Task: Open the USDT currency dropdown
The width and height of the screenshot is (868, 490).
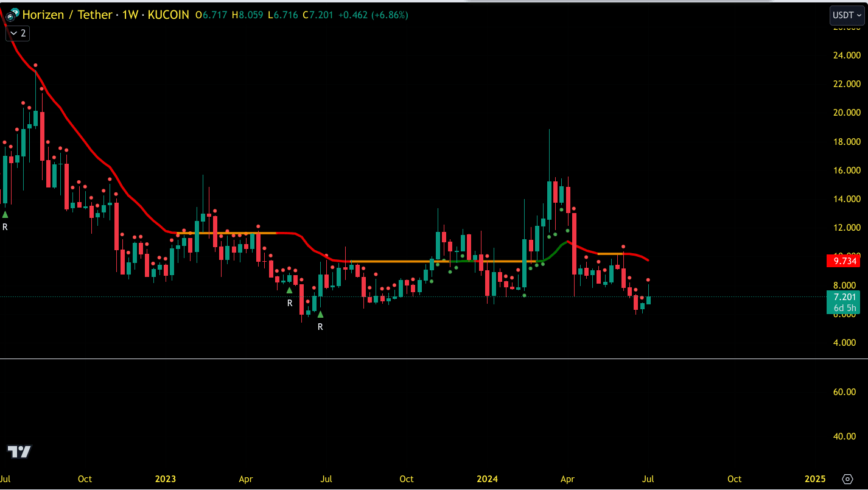Action: [847, 15]
